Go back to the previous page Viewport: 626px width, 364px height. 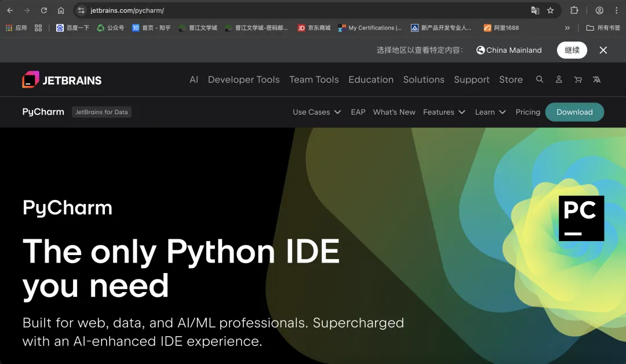coord(10,10)
